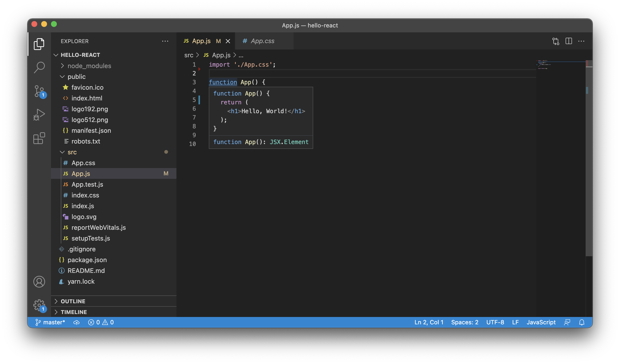The width and height of the screenshot is (620, 364).
Task: Click the master* branch indicator
Action: point(50,322)
